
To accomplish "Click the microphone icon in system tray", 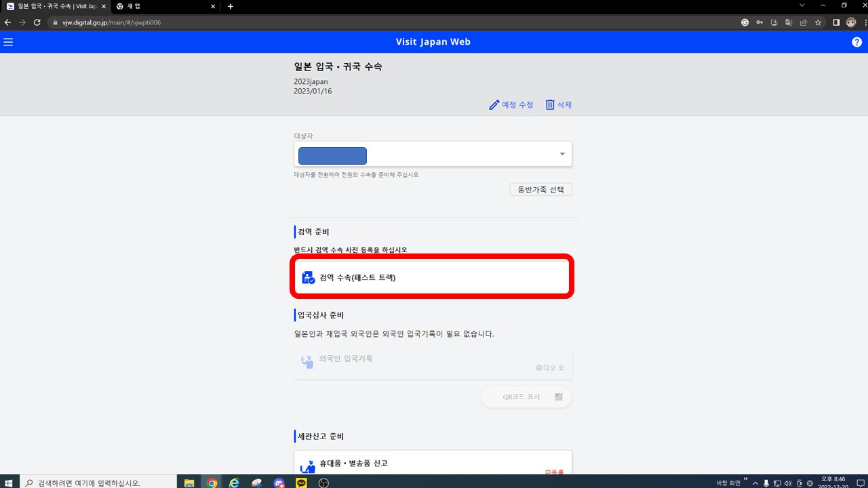I will 766,483.
